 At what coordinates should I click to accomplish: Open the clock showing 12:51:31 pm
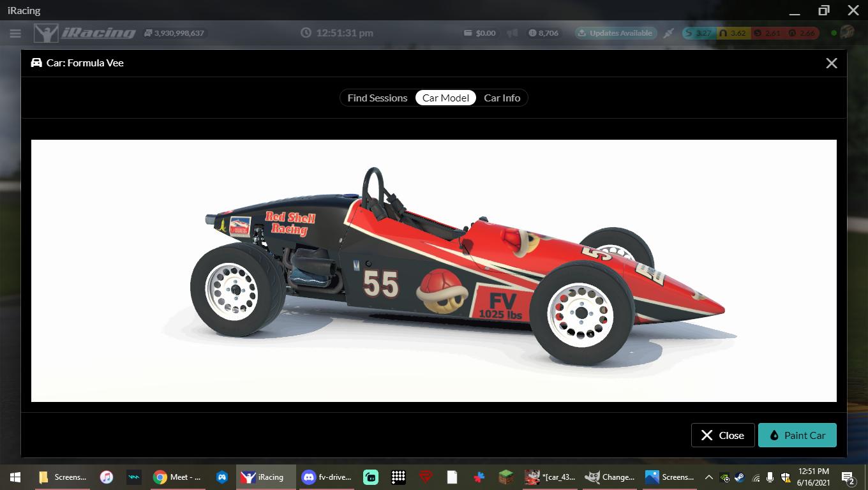pos(338,33)
